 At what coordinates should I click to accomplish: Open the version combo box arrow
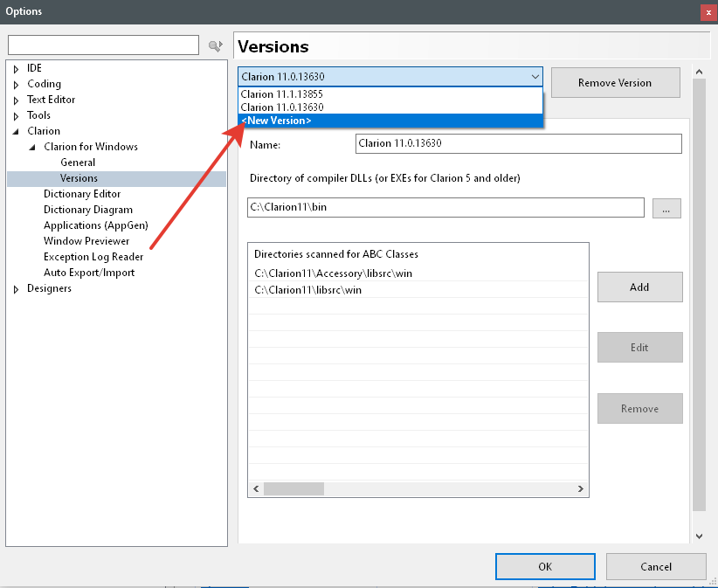click(x=535, y=77)
